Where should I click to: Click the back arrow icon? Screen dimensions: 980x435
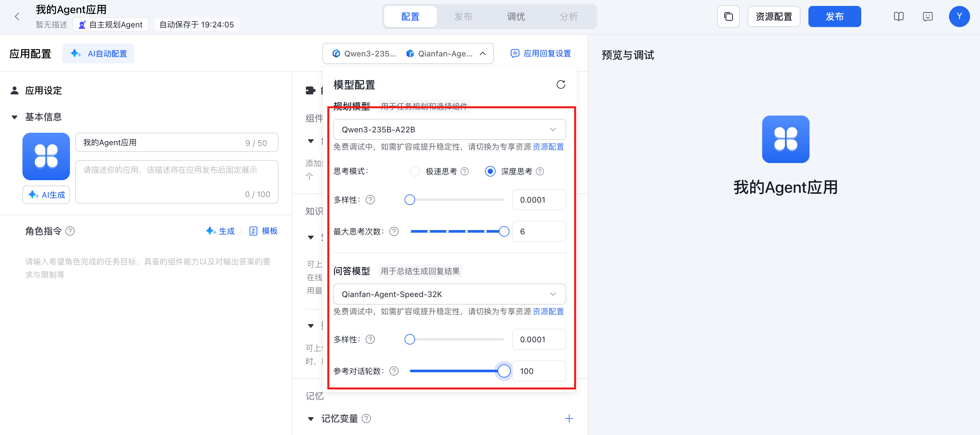[17, 17]
